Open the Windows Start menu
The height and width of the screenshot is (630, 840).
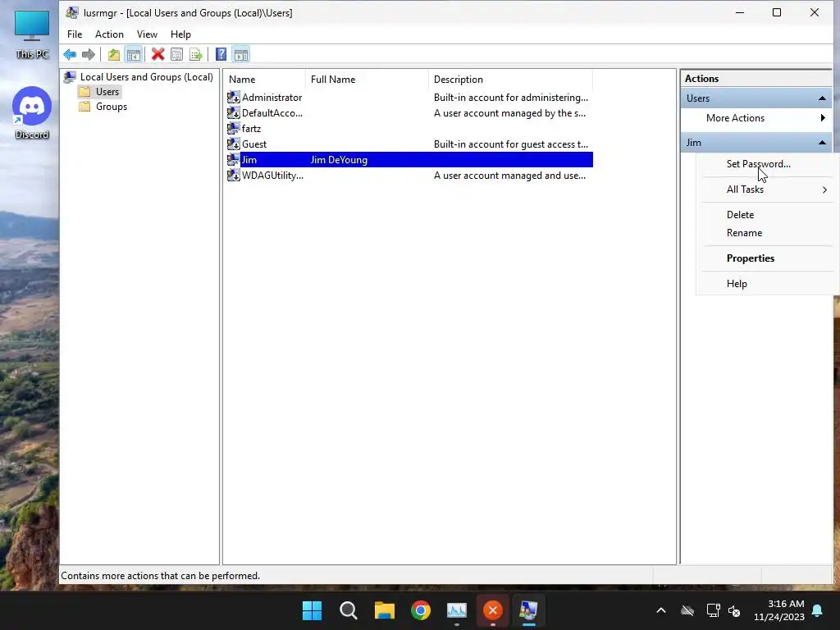pos(312,610)
